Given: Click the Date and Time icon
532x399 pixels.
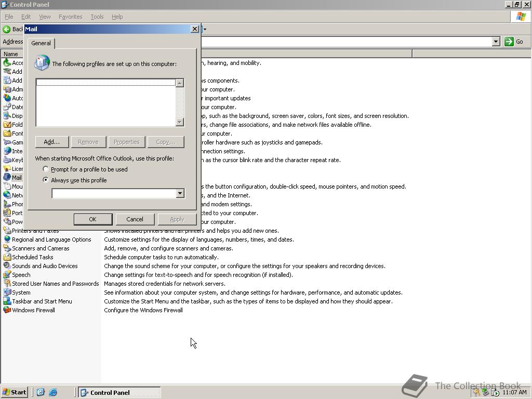Looking at the screenshot, I should (7, 107).
